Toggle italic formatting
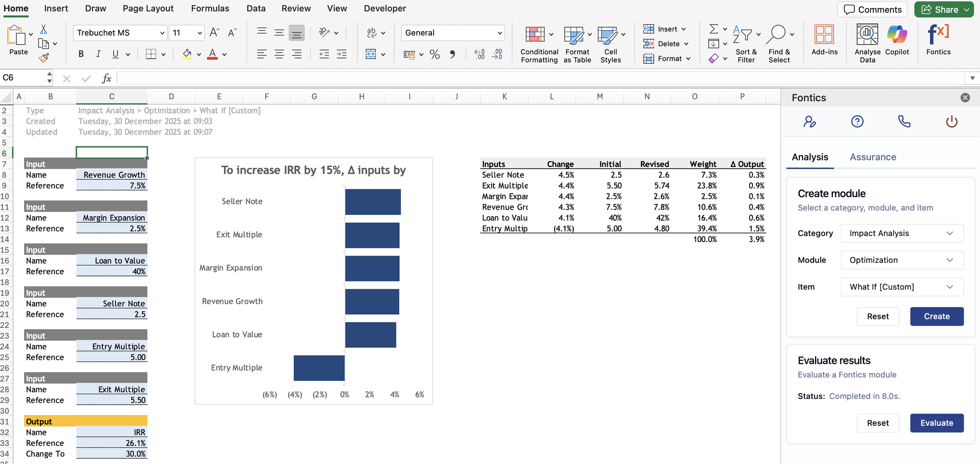980x464 pixels. point(98,54)
